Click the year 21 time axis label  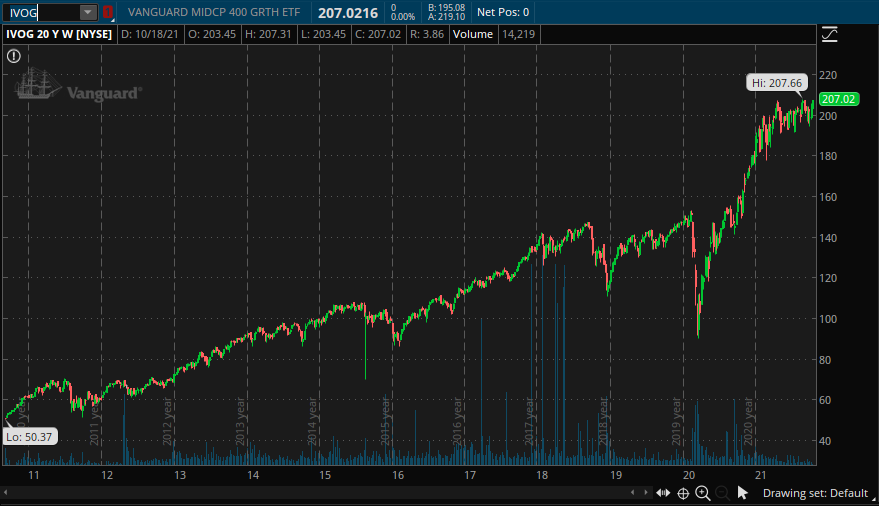click(761, 475)
